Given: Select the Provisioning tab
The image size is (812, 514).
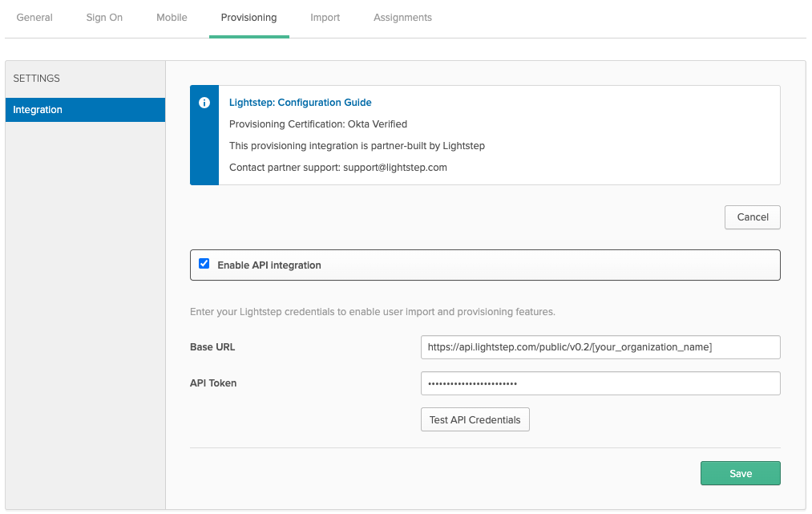Looking at the screenshot, I should coord(248,18).
